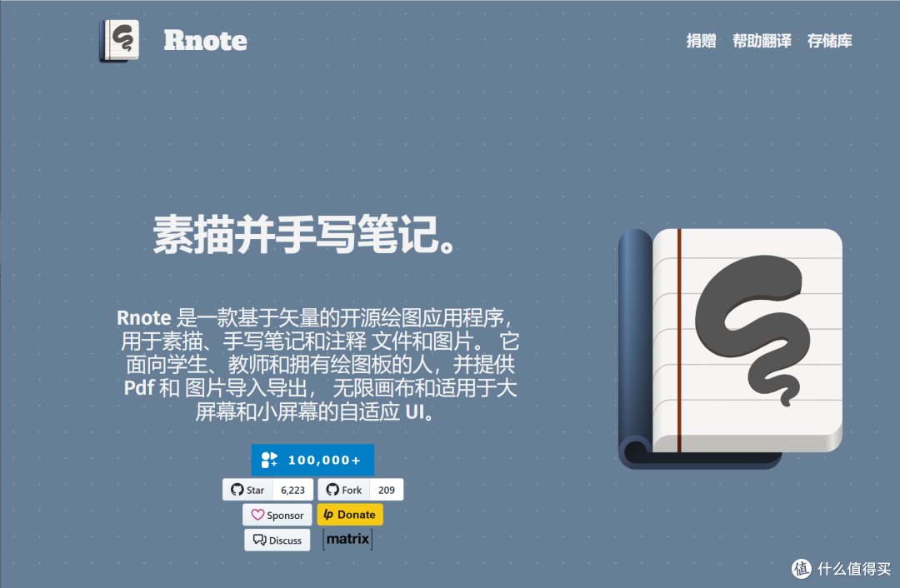This screenshot has width=900, height=588.
Task: Click the GitHub octocat icon on Star button
Action: (x=237, y=490)
